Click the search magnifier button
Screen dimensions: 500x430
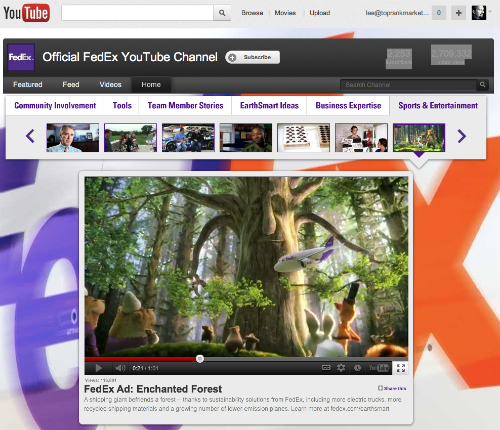[x=222, y=13]
